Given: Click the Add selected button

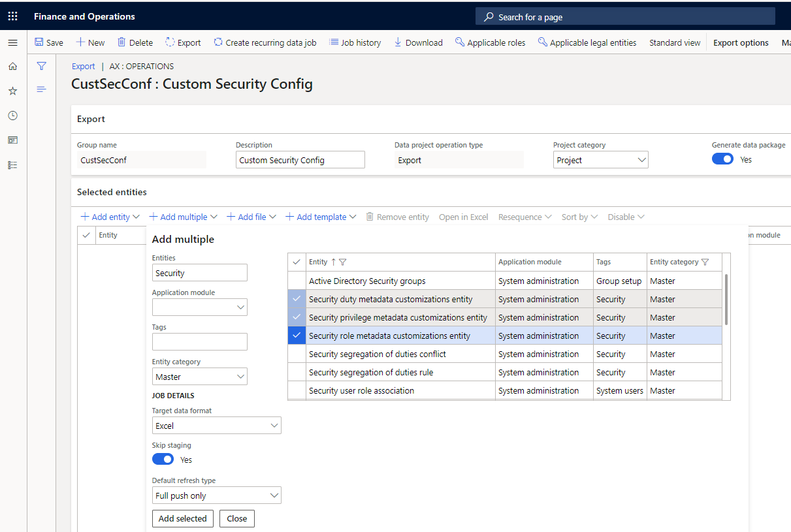Looking at the screenshot, I should tap(182, 518).
